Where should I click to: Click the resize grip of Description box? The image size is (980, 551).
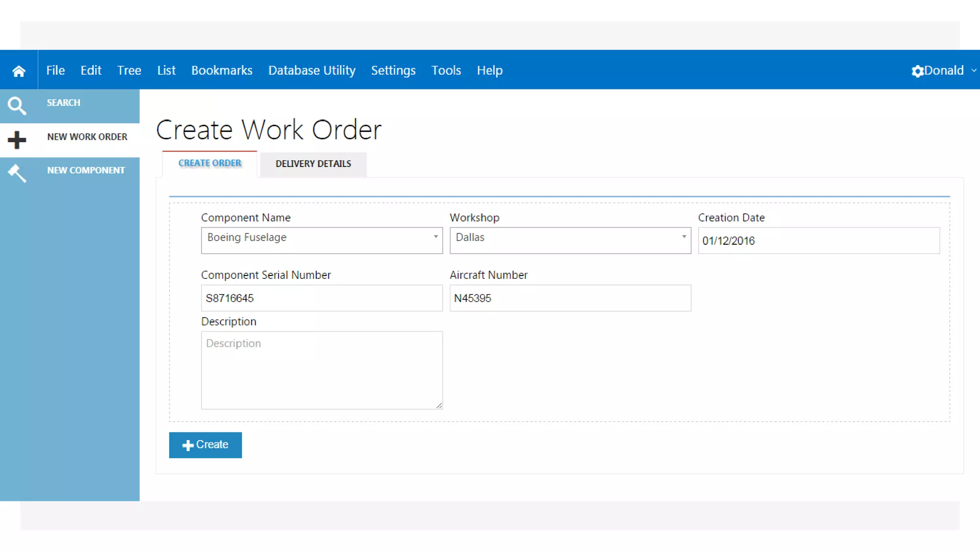pos(439,405)
